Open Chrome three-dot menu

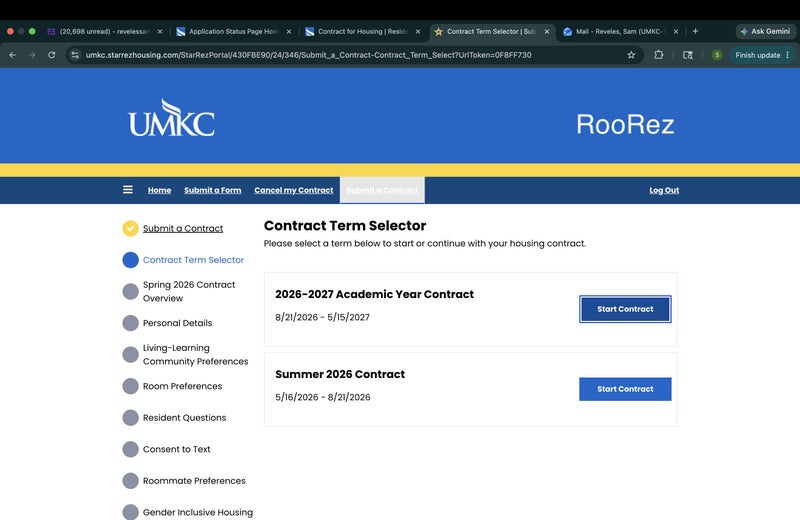[788, 55]
